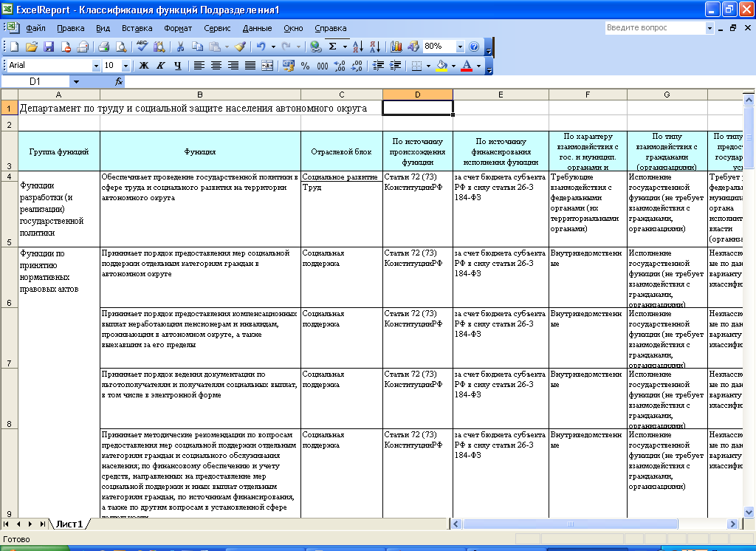756x551 pixels.
Task: Run the spelling check tool
Action: click(142, 47)
